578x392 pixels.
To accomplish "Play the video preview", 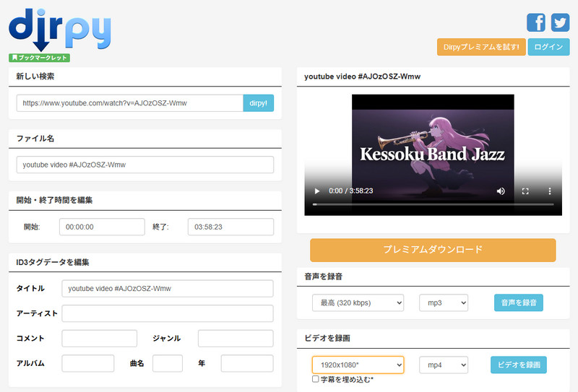I will click(x=316, y=191).
